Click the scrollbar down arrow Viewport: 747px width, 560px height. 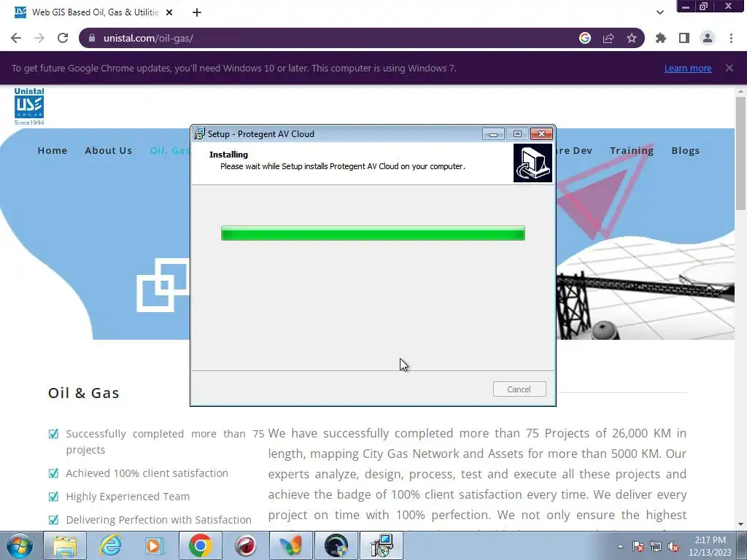(x=740, y=524)
